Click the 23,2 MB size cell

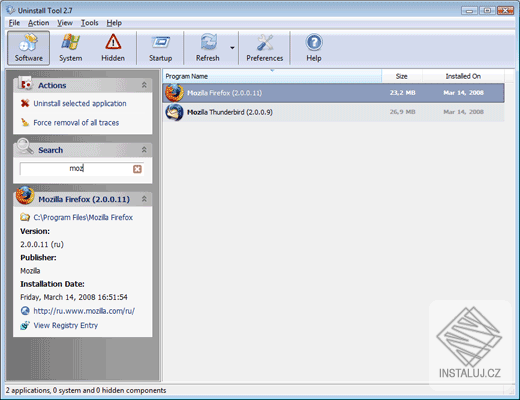click(403, 93)
